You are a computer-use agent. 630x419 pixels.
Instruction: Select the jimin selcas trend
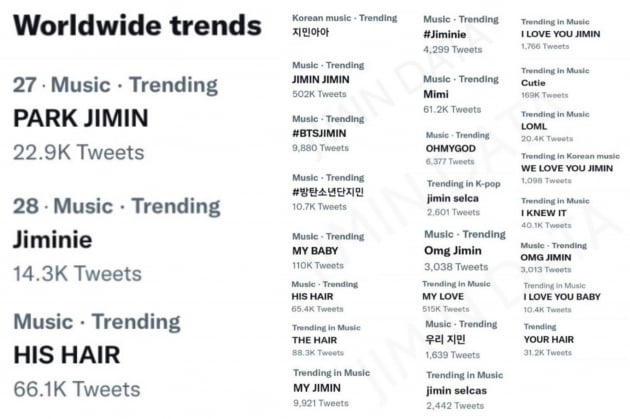pos(456,390)
